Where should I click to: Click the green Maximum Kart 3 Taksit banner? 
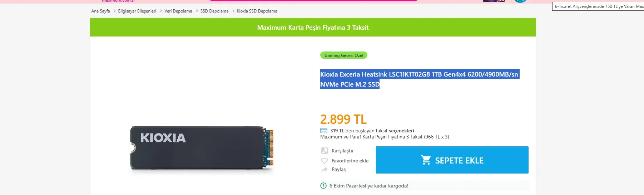point(313,28)
